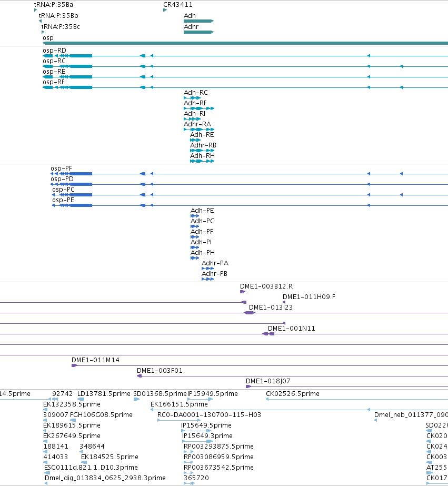Select the osp-RD transcript label
The width and height of the screenshot is (448, 486).
point(55,51)
